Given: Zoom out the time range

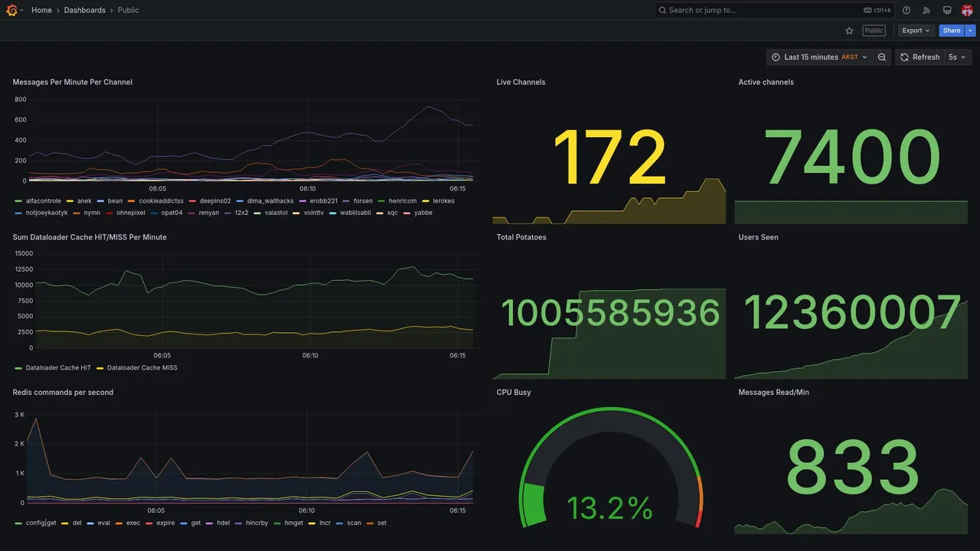Looking at the screenshot, I should click(882, 57).
